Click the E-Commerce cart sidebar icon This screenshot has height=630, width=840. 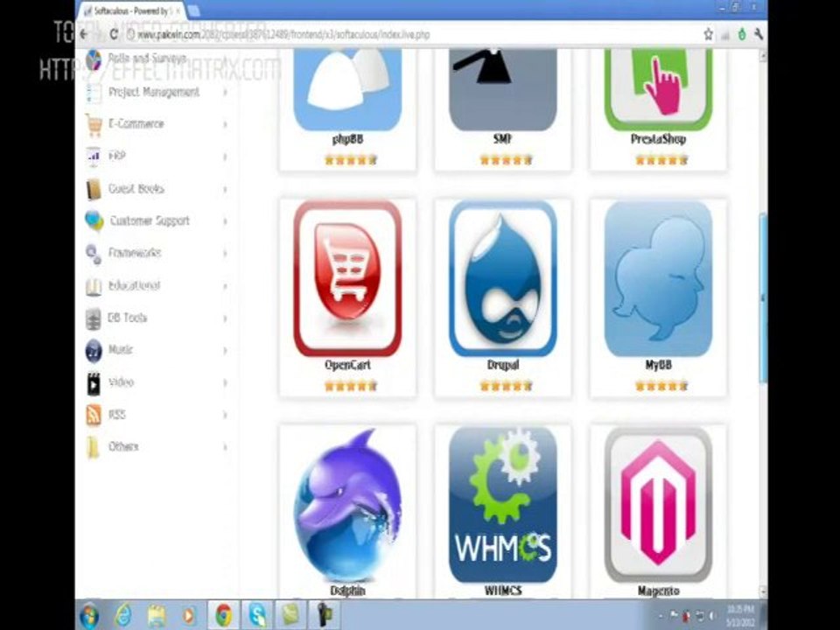[94, 125]
